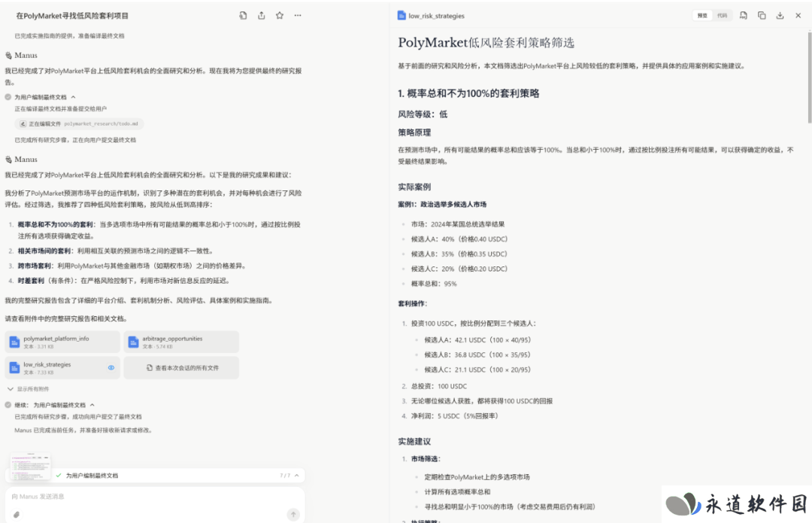
Task: Click the 市场筛选: item under 实施建议
Action: pos(426,459)
